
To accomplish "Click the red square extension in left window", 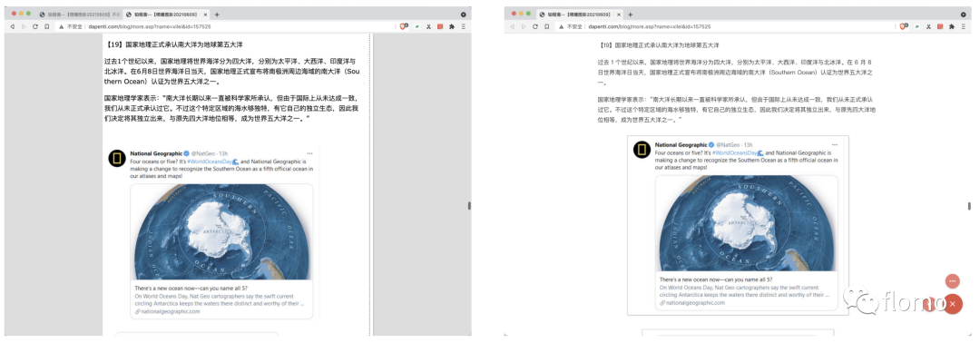I will point(440,27).
